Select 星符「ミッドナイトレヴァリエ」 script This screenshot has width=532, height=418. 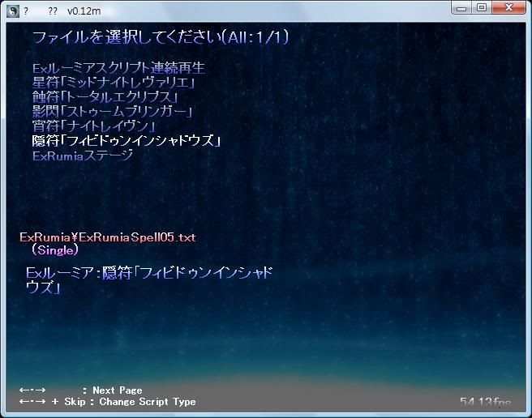[x=114, y=83]
